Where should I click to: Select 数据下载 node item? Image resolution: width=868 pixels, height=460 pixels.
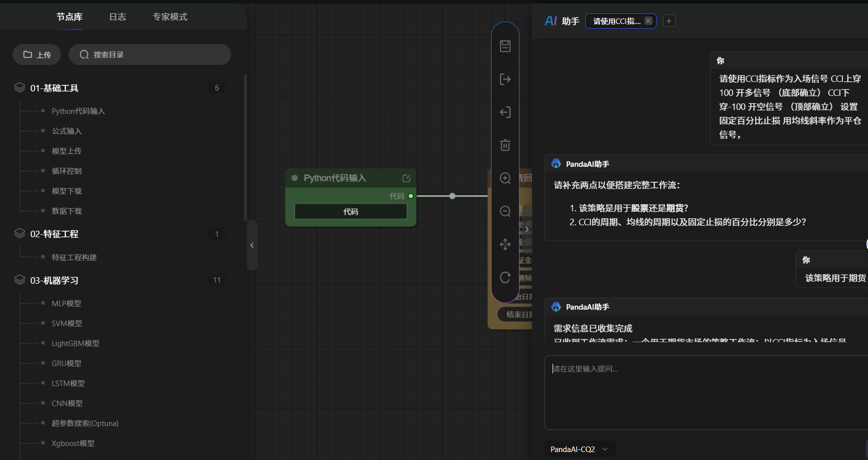(x=66, y=211)
